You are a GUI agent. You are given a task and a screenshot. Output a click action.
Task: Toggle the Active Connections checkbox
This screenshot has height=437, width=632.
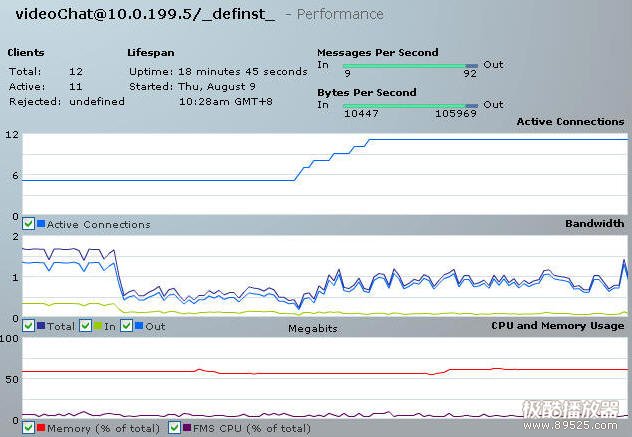[28, 224]
